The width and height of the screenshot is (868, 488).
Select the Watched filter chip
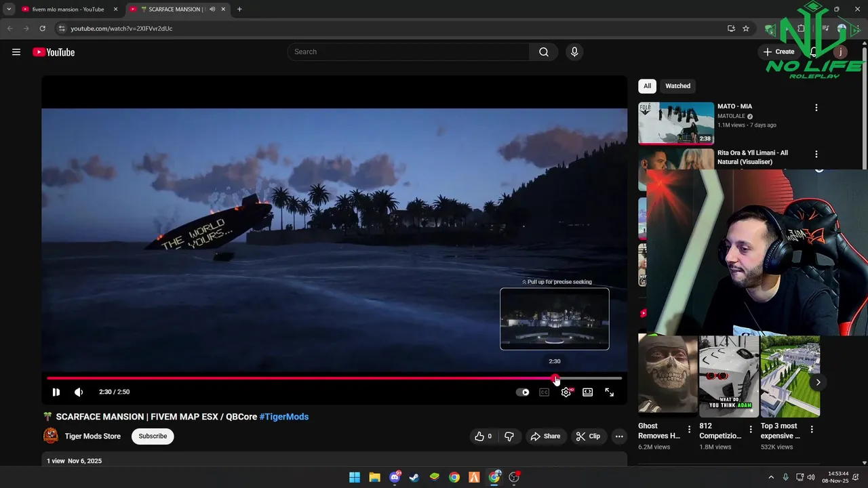tap(677, 86)
